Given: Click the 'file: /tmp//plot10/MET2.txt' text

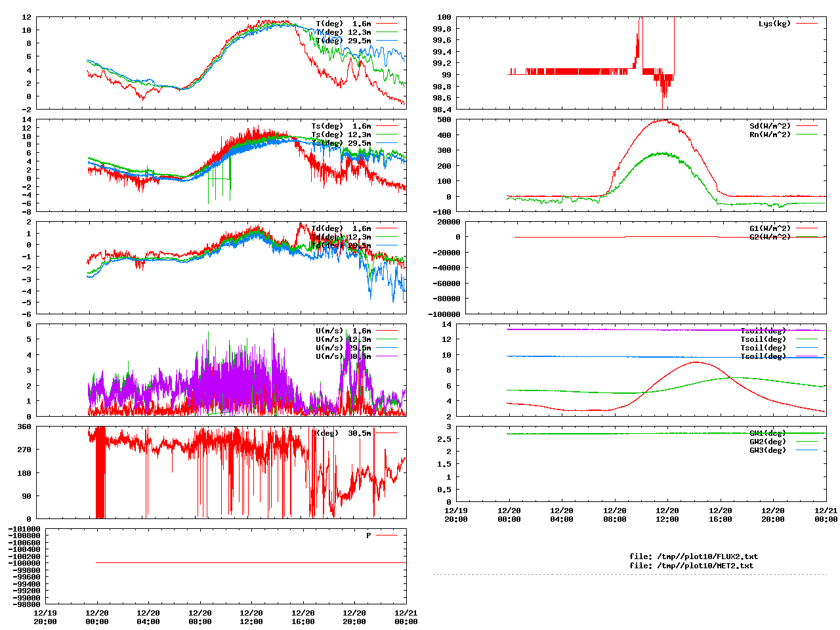Looking at the screenshot, I should (692, 565).
